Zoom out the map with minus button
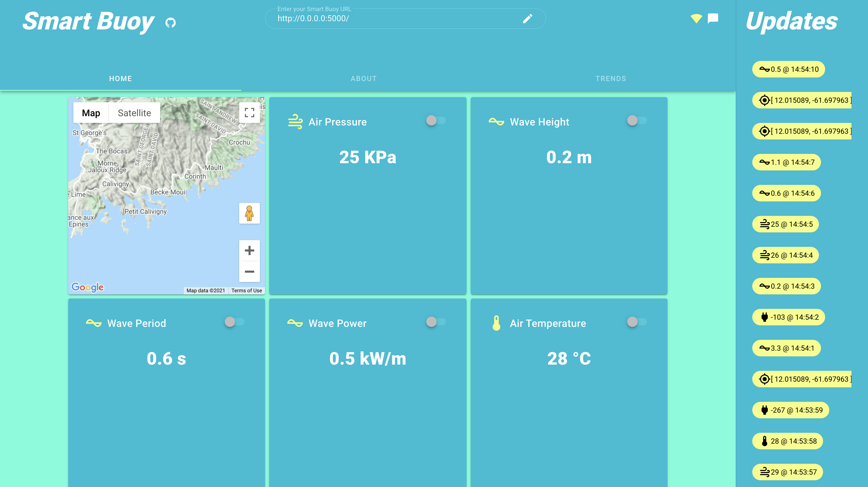Screen dimensions: 868x487 coord(249,271)
